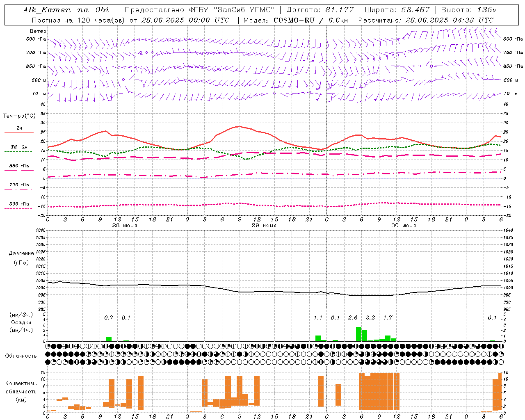
Task: Click the 700 гПа temperature legend entry
Action: (x=19, y=185)
